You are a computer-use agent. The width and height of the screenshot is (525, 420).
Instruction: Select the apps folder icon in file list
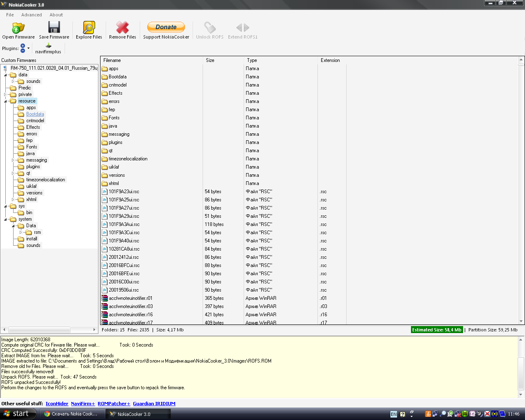click(105, 68)
